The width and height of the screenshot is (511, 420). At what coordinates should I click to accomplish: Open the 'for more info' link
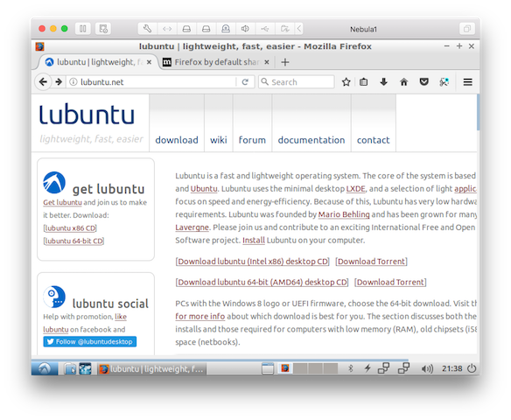pos(200,317)
